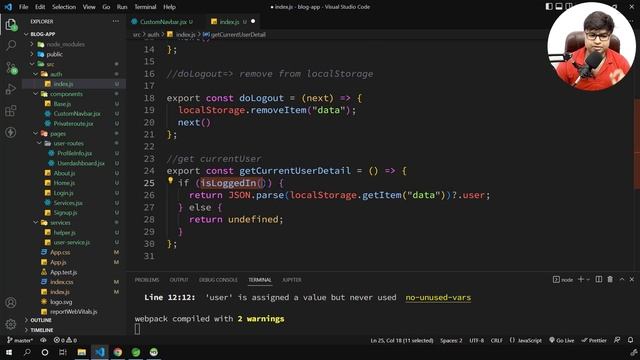Collapse the BLOG-APP root folder
Screen dimensions: 640x360
click(x=43, y=34)
